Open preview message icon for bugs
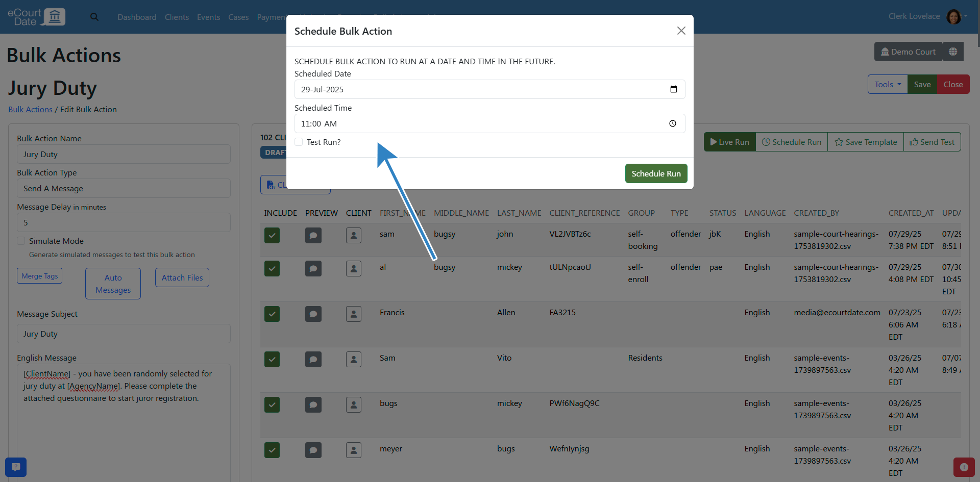Viewport: 980px width, 482px height. tap(313, 404)
